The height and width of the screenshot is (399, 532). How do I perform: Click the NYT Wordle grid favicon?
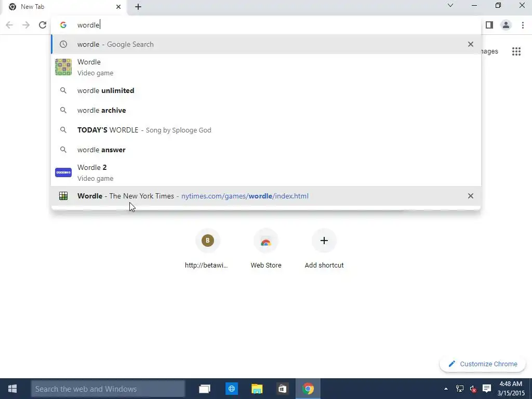(63, 196)
